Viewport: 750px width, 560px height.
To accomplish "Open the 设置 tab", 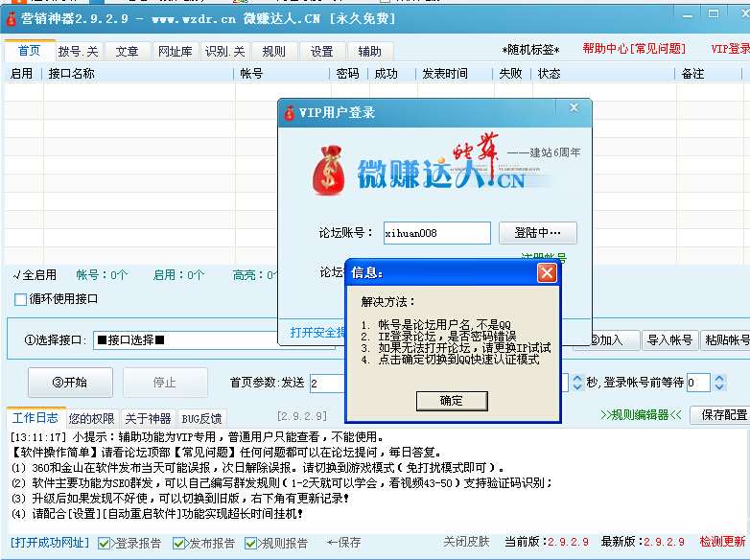I will pyautogui.click(x=321, y=52).
